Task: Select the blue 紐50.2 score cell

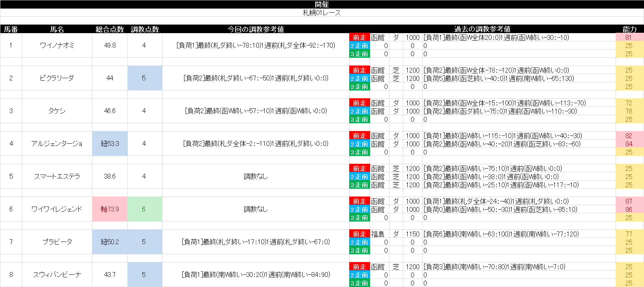Action: point(110,242)
